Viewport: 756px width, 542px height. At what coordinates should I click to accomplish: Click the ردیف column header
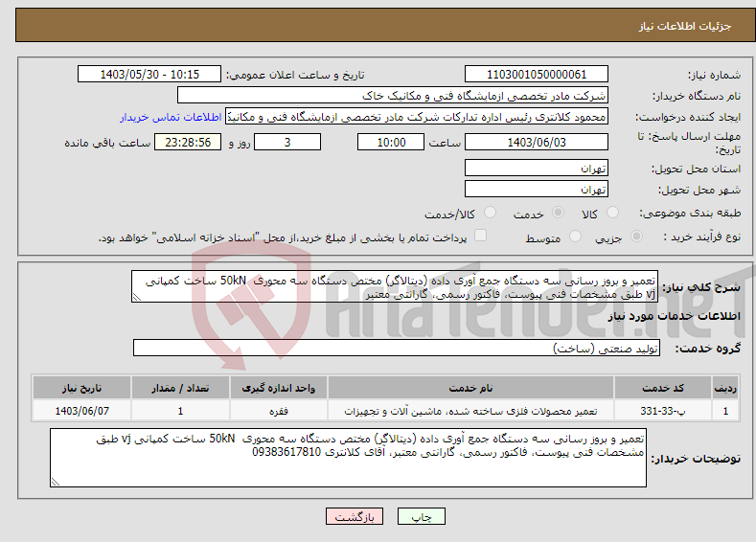click(725, 388)
